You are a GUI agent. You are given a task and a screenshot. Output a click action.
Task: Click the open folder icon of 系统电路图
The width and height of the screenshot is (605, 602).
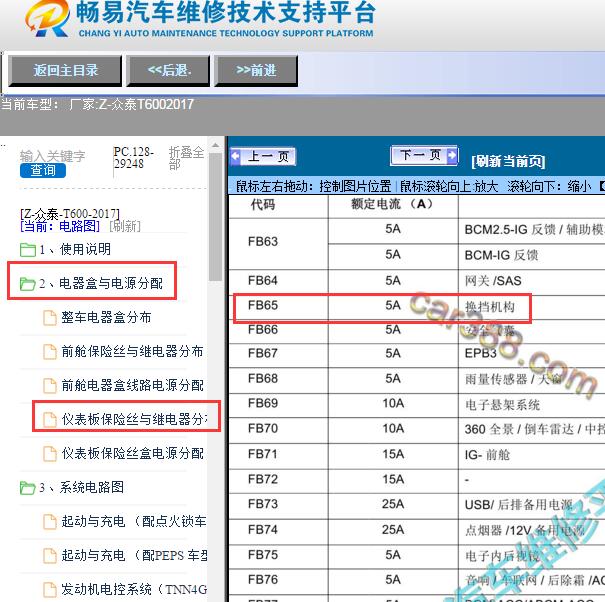pos(28,487)
